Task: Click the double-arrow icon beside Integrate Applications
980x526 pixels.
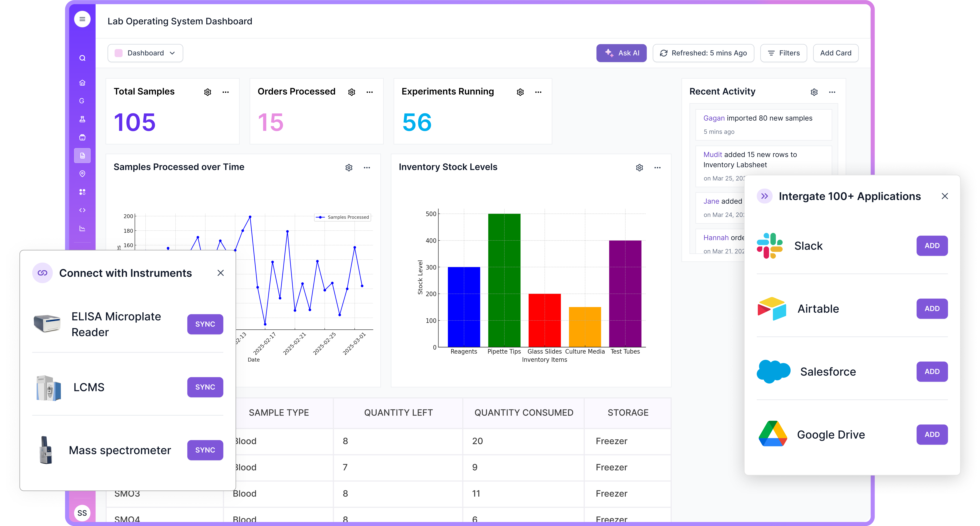Action: [765, 196]
